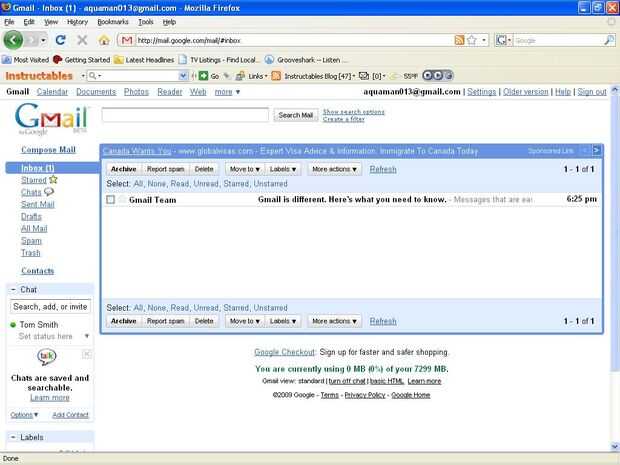Click the Gmail logo
This screenshot has height=465, width=620.
(x=51, y=119)
